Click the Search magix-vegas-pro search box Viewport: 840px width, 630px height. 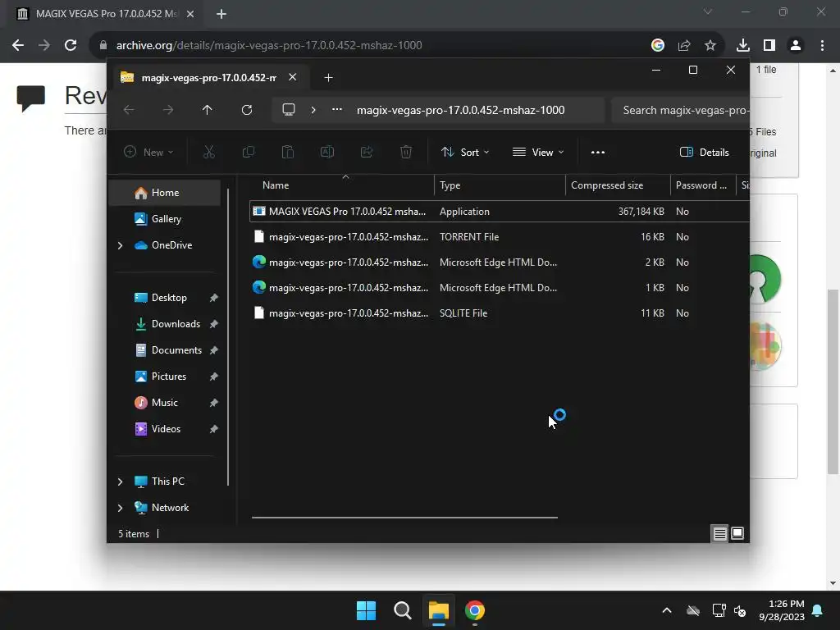(680, 111)
